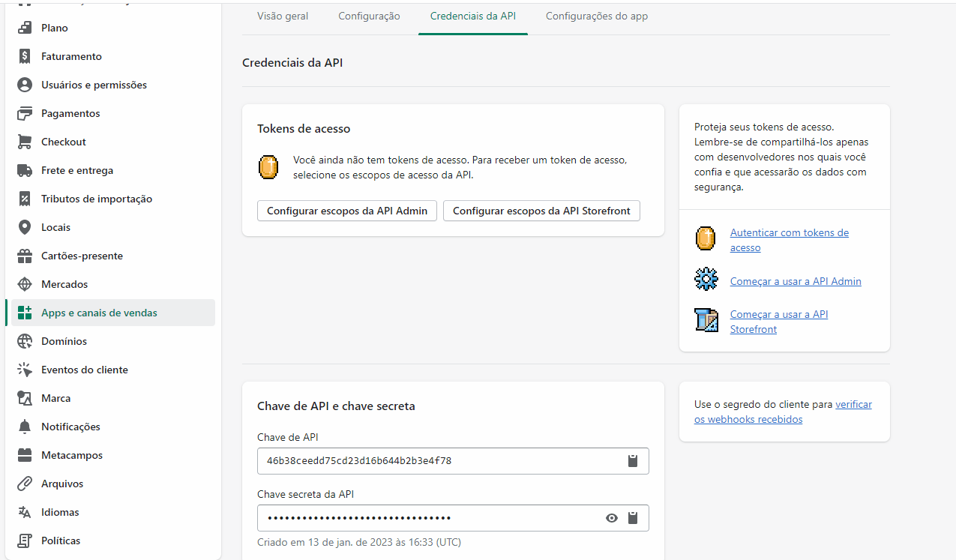Click the Notificações bell icon
Screen dimensions: 956x560
tap(25, 427)
